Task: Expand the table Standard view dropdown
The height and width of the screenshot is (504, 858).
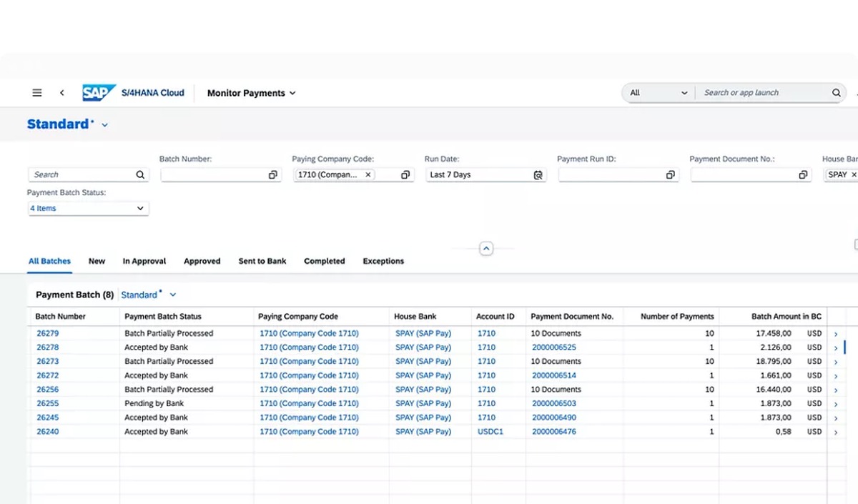Action: (173, 295)
